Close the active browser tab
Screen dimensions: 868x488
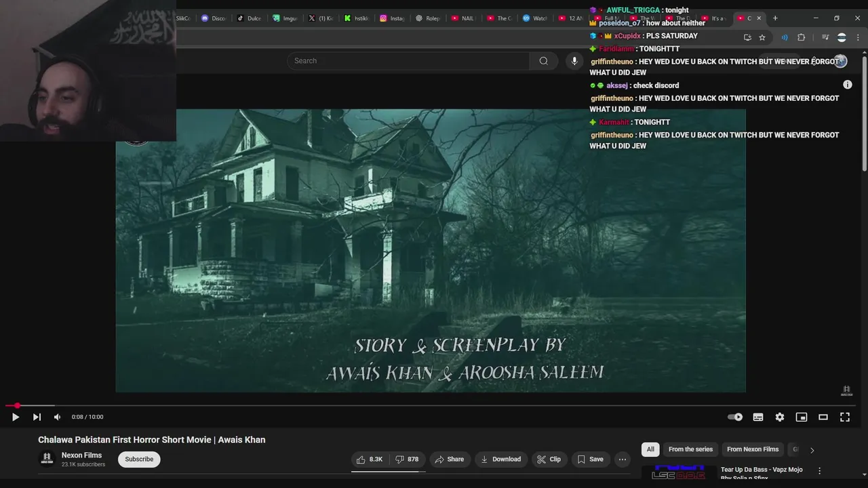pyautogui.click(x=759, y=18)
